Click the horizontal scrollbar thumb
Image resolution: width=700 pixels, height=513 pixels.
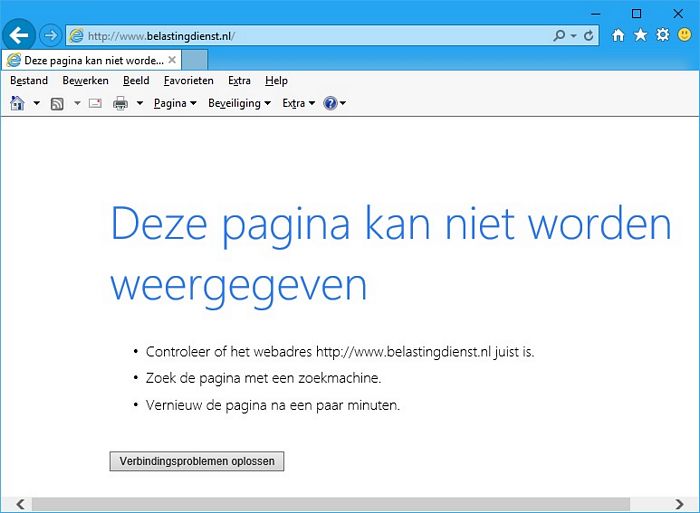tap(331, 504)
